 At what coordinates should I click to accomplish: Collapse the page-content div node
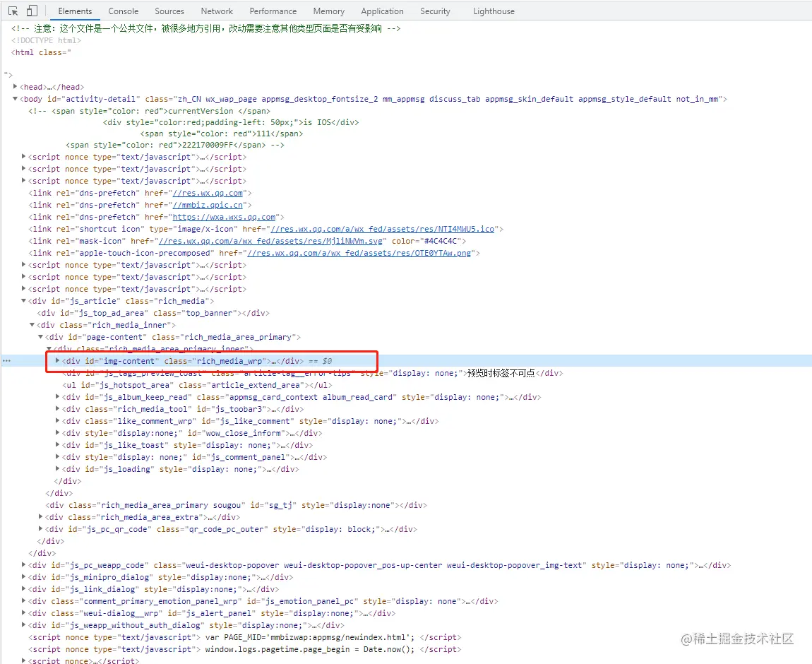pyautogui.click(x=40, y=337)
